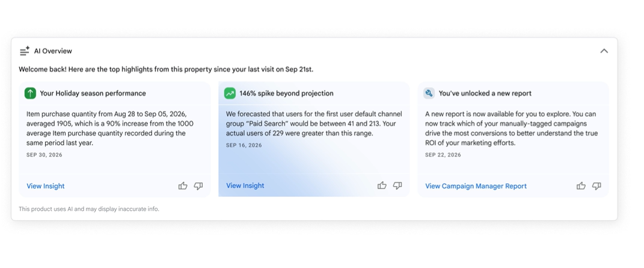Open View Insight for 146% spike card
Viewport: 644px width, 268px height.
245,185
